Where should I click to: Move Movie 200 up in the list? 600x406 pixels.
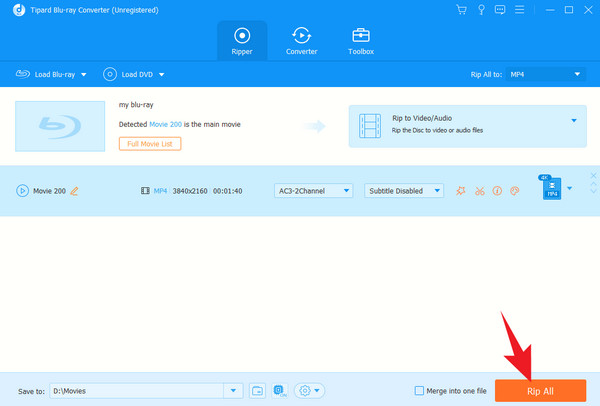click(x=593, y=184)
